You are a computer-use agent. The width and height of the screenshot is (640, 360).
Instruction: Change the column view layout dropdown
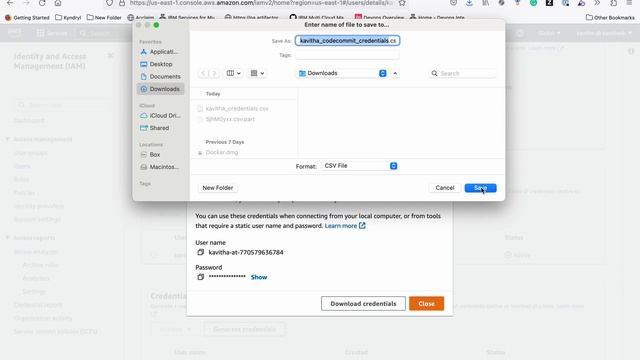point(233,73)
